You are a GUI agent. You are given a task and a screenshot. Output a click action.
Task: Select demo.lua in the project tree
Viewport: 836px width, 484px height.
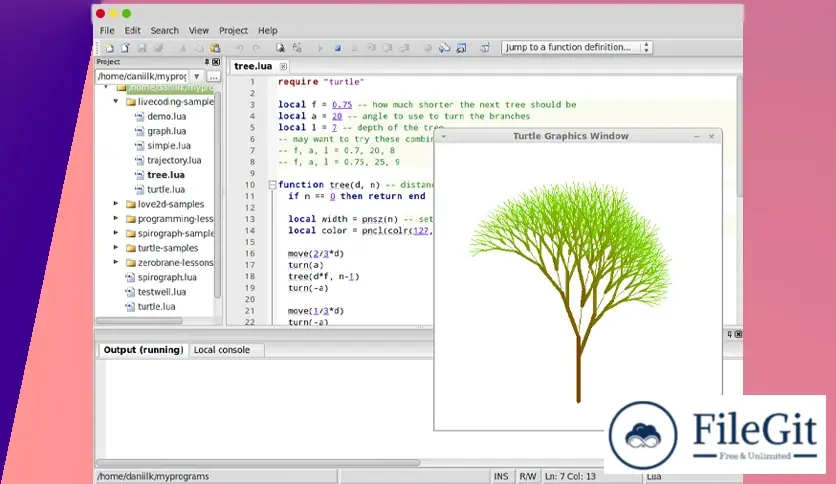pyautogui.click(x=166, y=116)
